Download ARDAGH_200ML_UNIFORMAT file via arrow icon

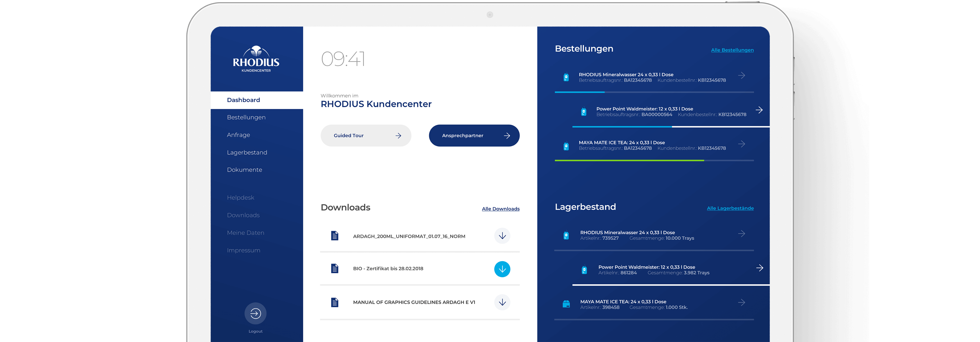tap(502, 236)
